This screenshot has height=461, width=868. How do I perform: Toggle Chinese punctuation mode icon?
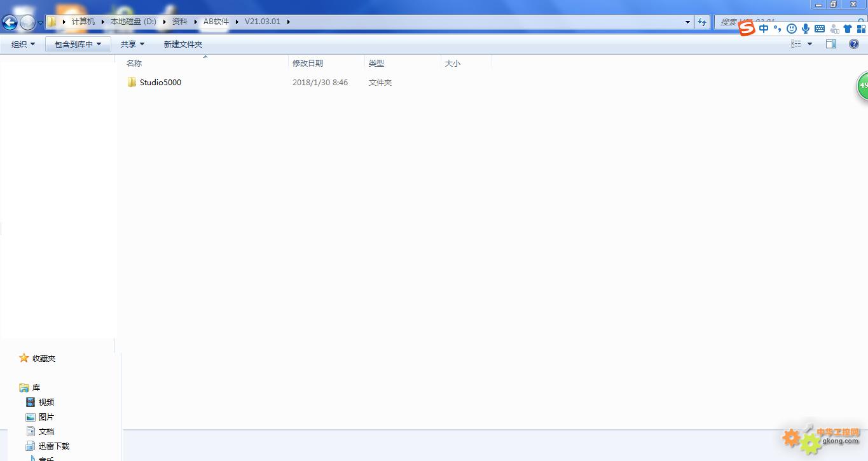coord(777,29)
